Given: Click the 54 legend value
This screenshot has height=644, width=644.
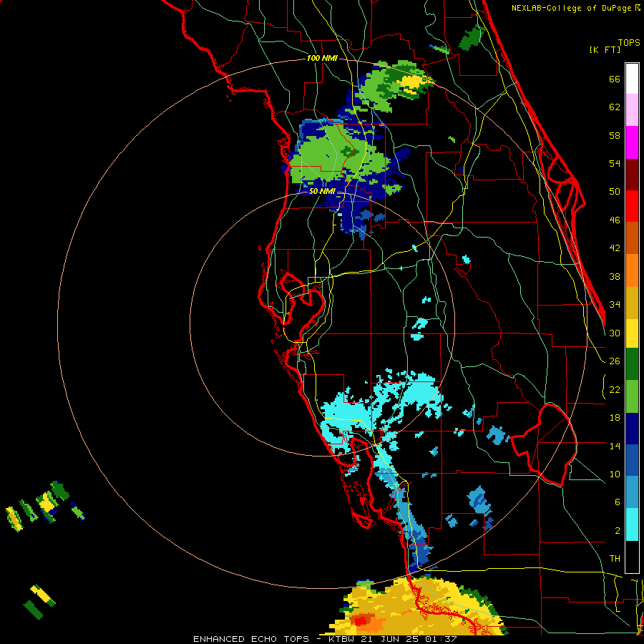Looking at the screenshot, I should [x=615, y=163].
